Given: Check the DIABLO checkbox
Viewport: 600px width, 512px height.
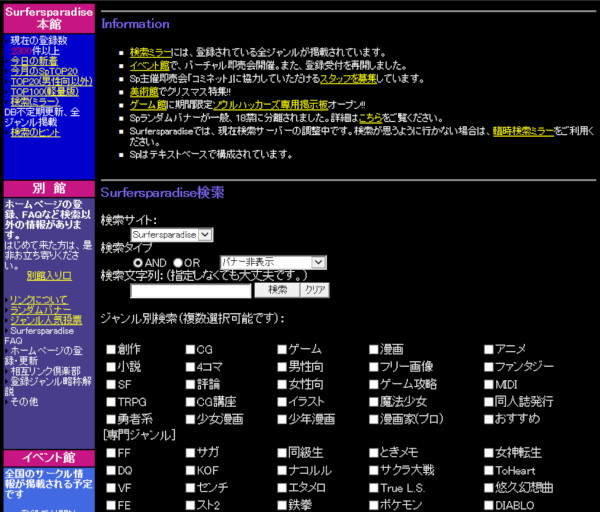Looking at the screenshot, I should tap(489, 505).
